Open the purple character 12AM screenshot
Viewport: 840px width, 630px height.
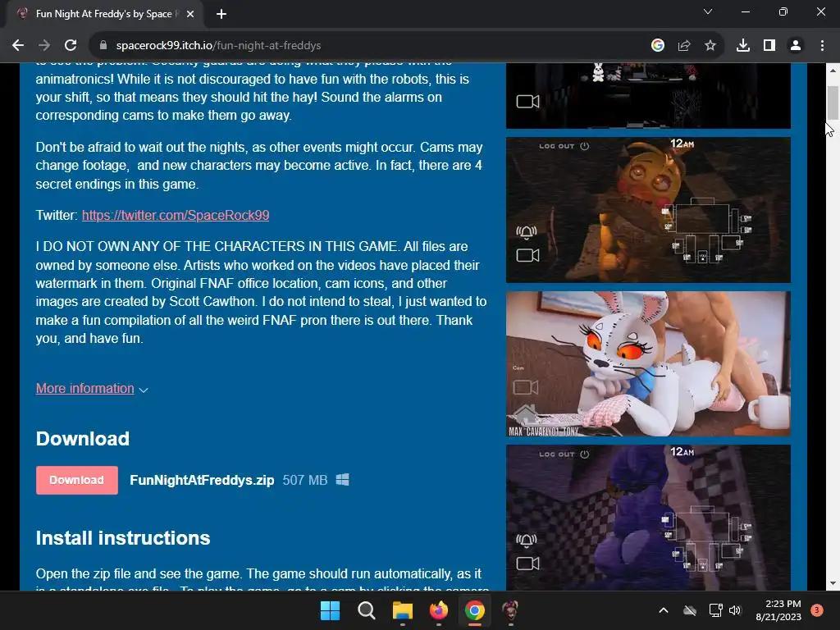pos(648,518)
